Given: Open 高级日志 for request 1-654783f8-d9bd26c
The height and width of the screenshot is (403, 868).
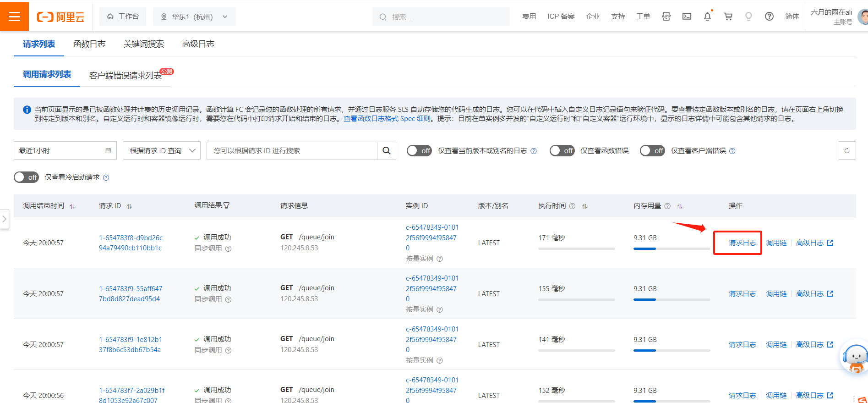Looking at the screenshot, I should tap(814, 243).
